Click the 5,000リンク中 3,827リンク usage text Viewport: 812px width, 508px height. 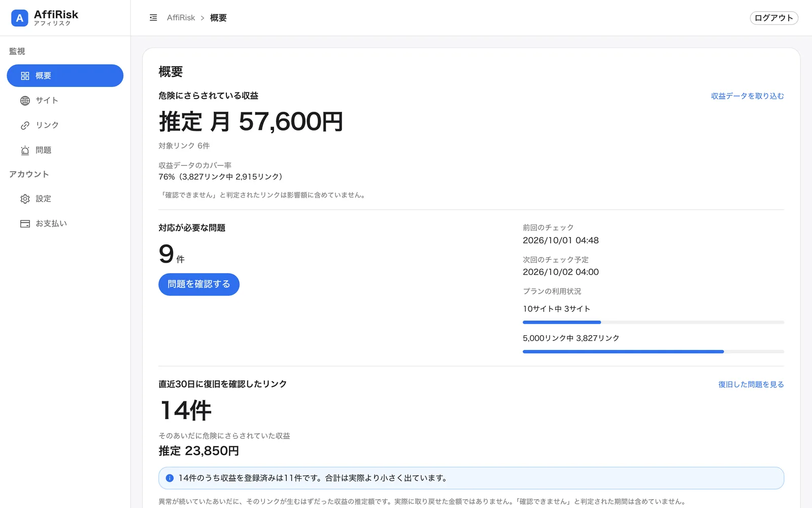click(571, 338)
